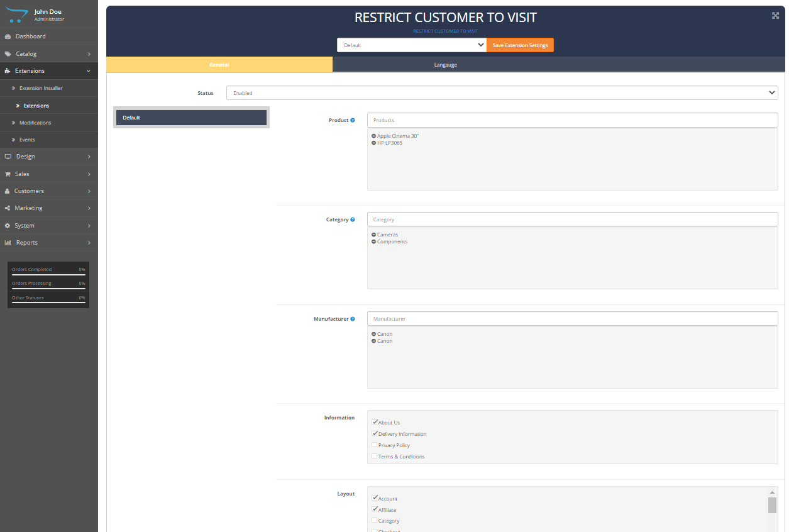Expand the Reports menu chevron

click(x=89, y=243)
